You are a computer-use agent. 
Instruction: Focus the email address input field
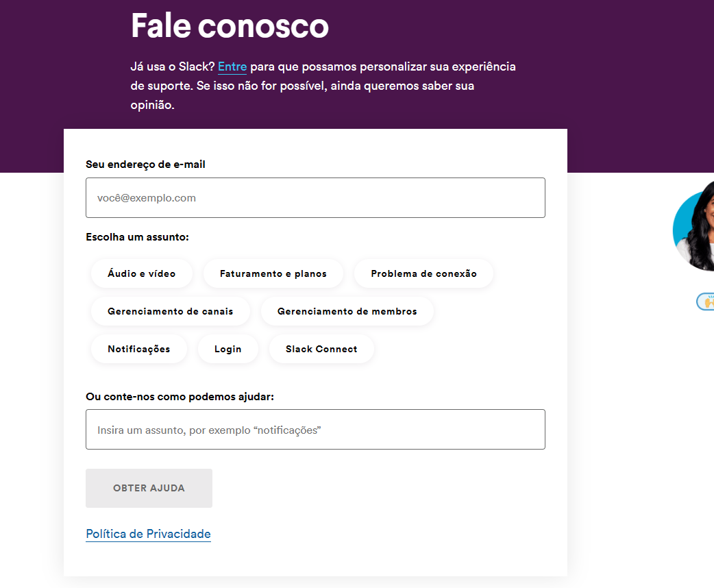click(315, 198)
